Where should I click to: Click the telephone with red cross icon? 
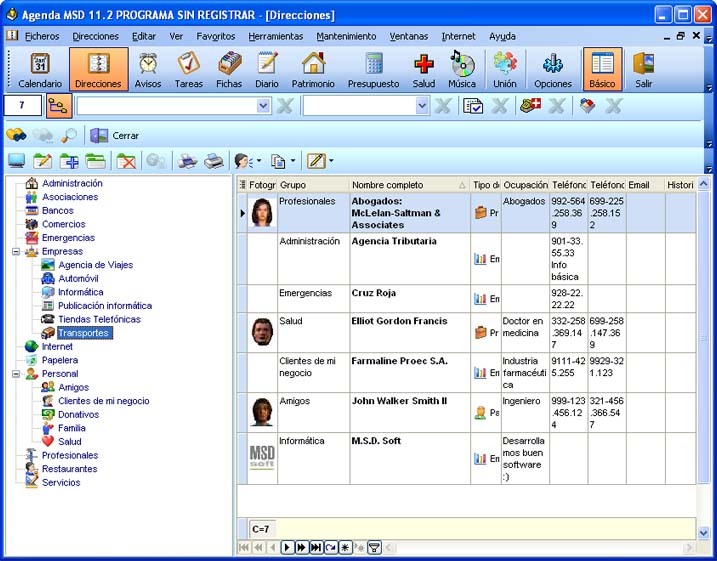[530, 106]
